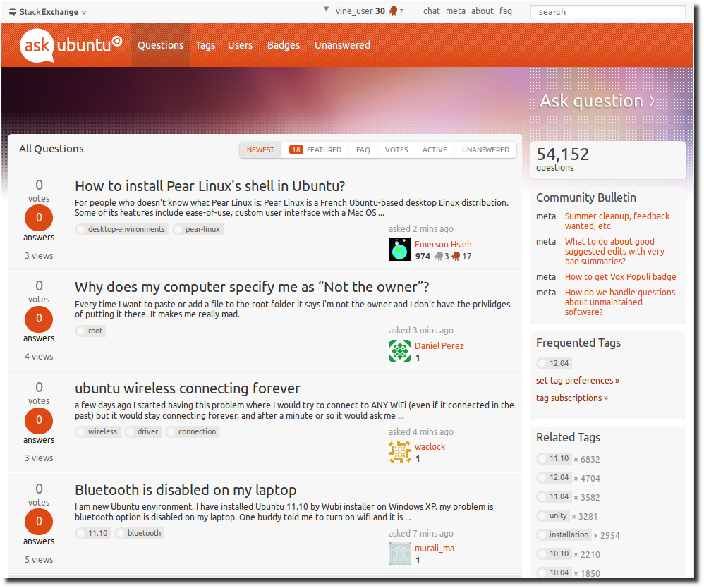704x588 pixels.
Task: Click the 18 featured count badge
Action: coord(296,150)
